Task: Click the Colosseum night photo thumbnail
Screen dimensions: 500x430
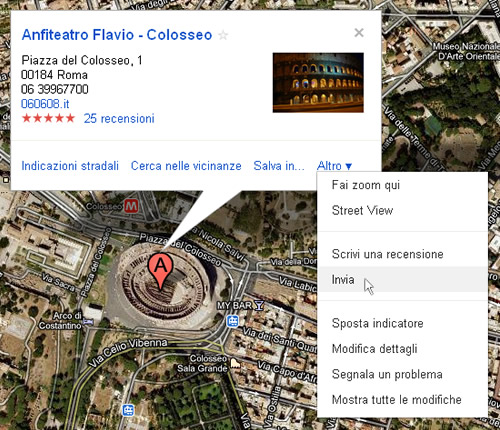Action: (x=318, y=82)
